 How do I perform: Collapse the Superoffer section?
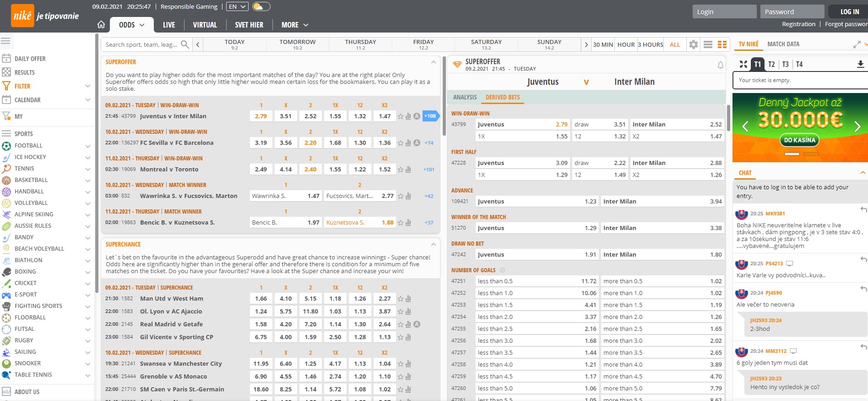click(x=433, y=62)
